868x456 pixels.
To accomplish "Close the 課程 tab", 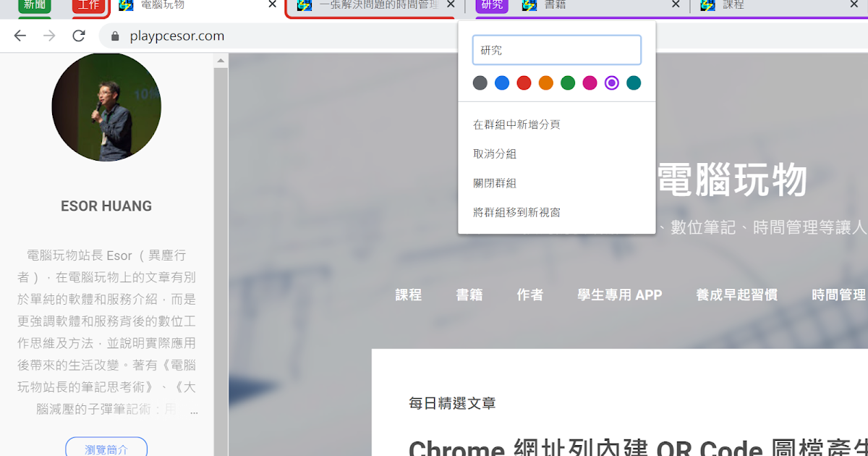I will tap(854, 4).
